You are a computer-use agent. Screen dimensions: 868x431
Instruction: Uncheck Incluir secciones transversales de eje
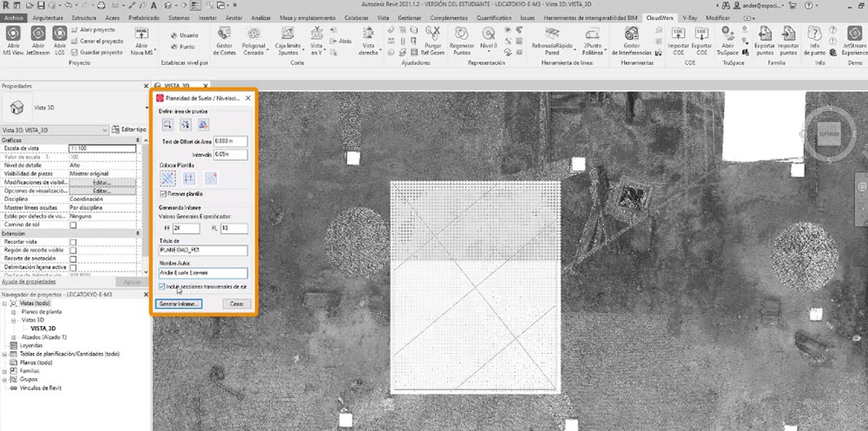pos(161,285)
